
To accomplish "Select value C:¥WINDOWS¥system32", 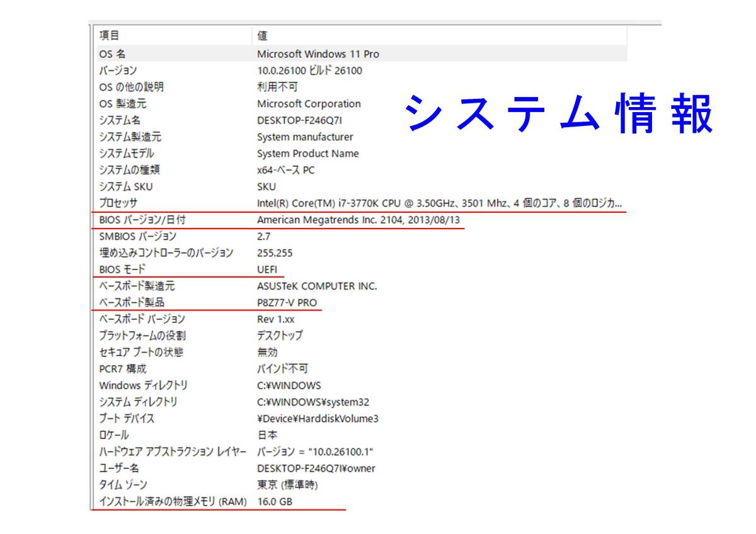I will pyautogui.click(x=313, y=402).
